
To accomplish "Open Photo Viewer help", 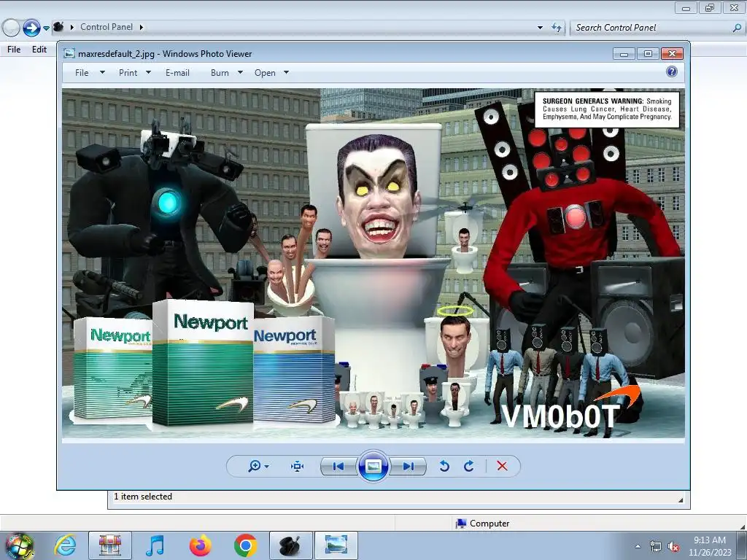I will click(672, 71).
